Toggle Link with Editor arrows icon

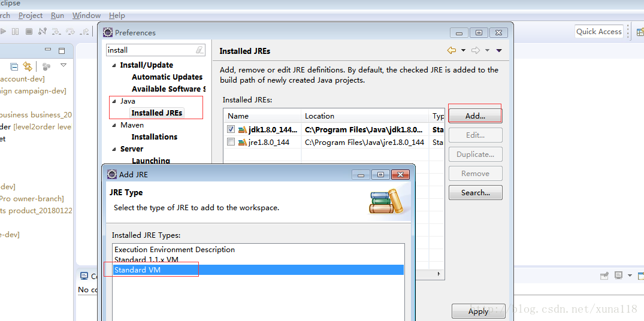pos(27,66)
